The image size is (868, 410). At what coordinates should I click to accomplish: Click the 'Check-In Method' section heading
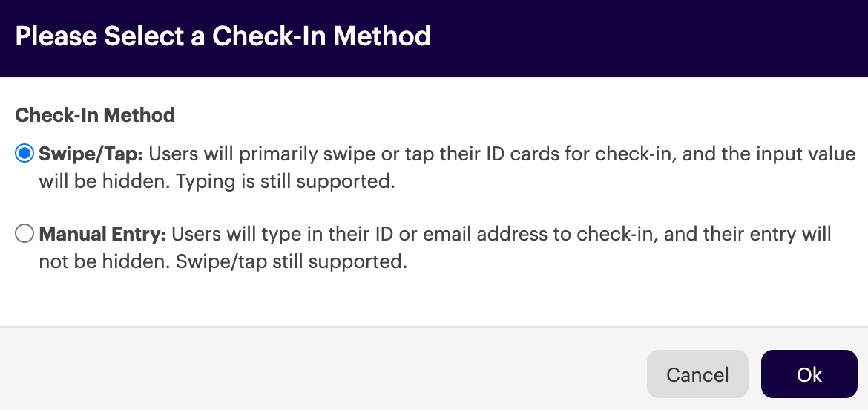(x=95, y=115)
